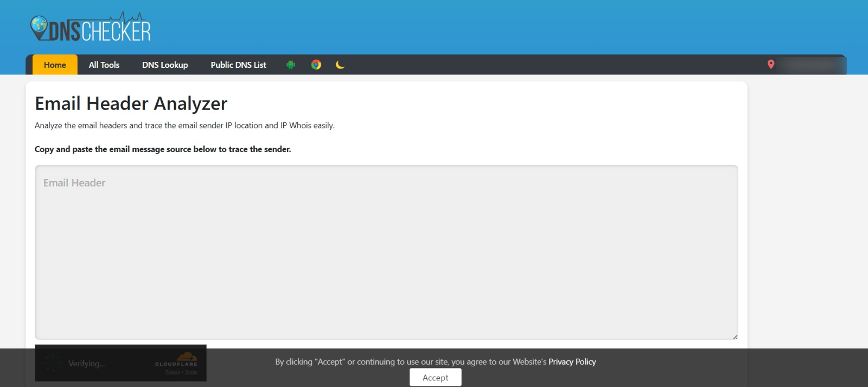Click the 'Copy and paste the email message source' text

[163, 149]
